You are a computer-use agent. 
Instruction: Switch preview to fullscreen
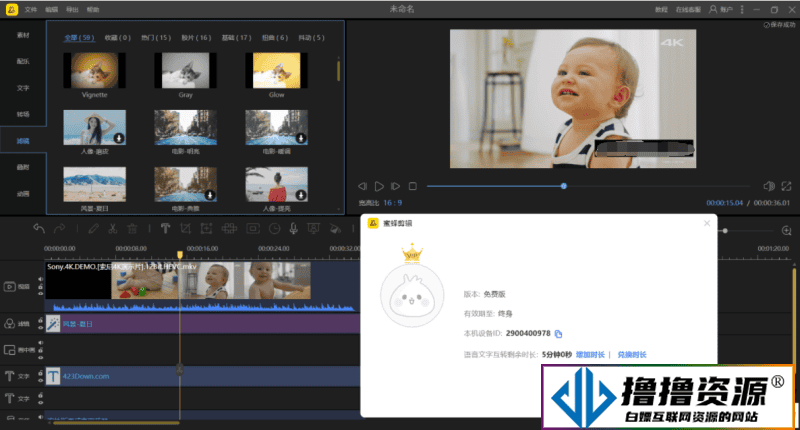786,186
